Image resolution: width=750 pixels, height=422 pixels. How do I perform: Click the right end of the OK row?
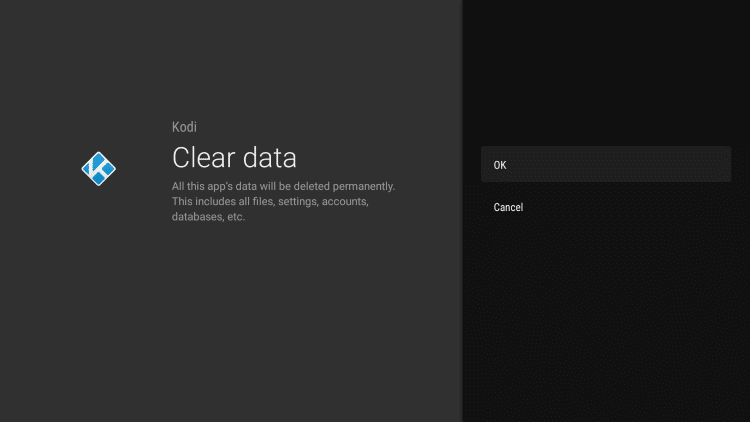[713, 164]
